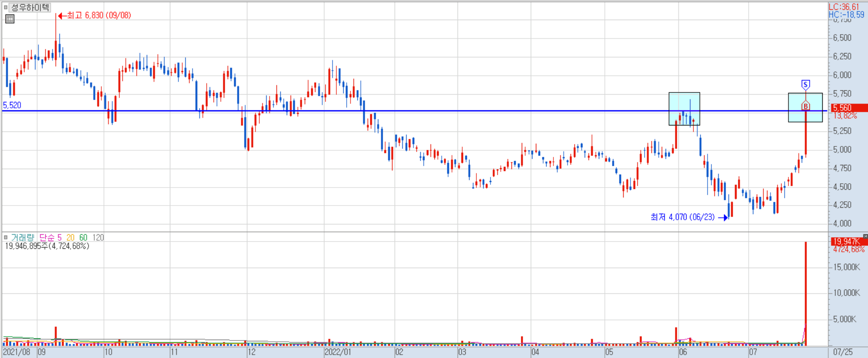
Task: Select the gray 120 moving average period
Action: point(98,237)
